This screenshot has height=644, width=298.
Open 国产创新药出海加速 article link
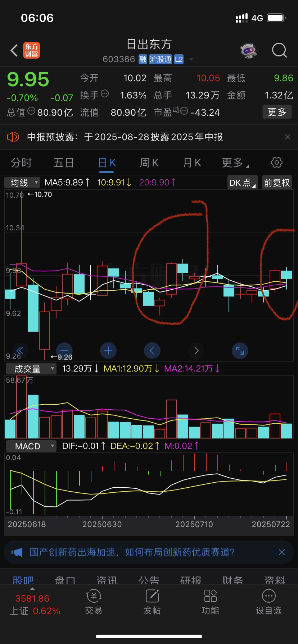click(132, 552)
